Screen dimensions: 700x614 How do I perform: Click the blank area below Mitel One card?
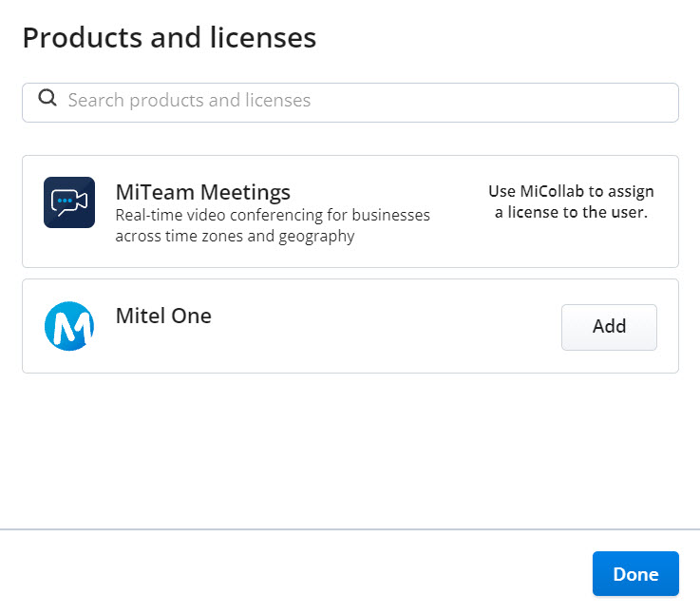coord(350,447)
